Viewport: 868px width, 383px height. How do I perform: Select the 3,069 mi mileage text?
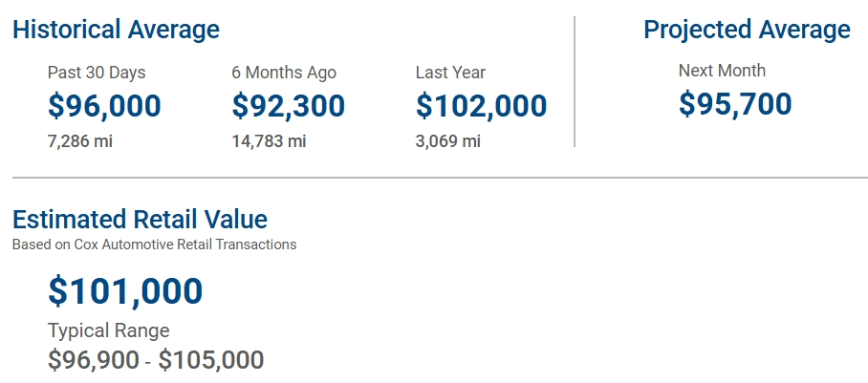448,141
